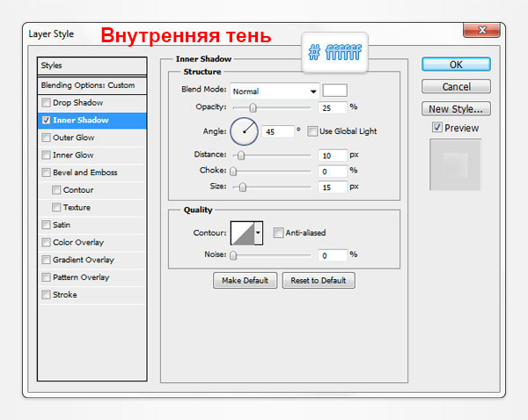Enable Anti-aliased checkbox
Screen dimensions: 528x420
pos(278,232)
